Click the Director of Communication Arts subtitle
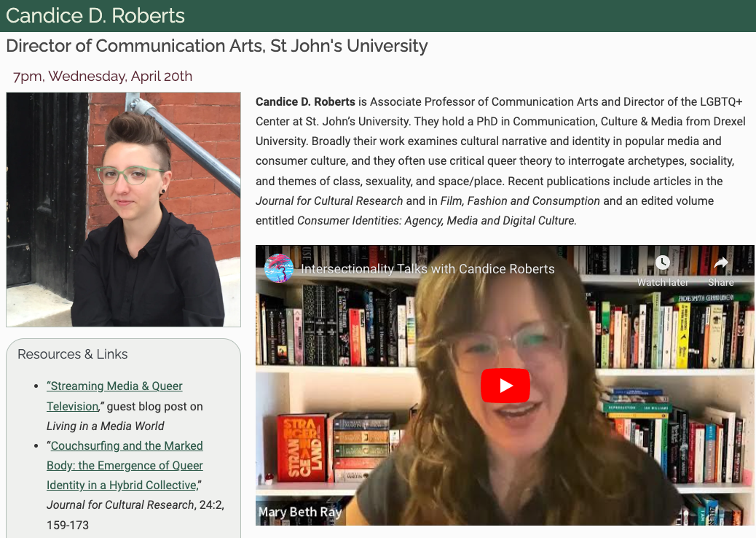 pos(217,46)
